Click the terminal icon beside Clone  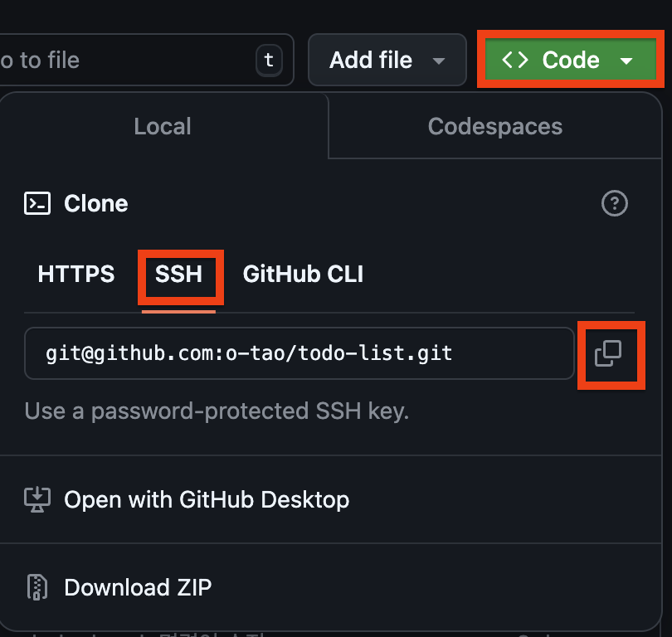click(x=37, y=203)
